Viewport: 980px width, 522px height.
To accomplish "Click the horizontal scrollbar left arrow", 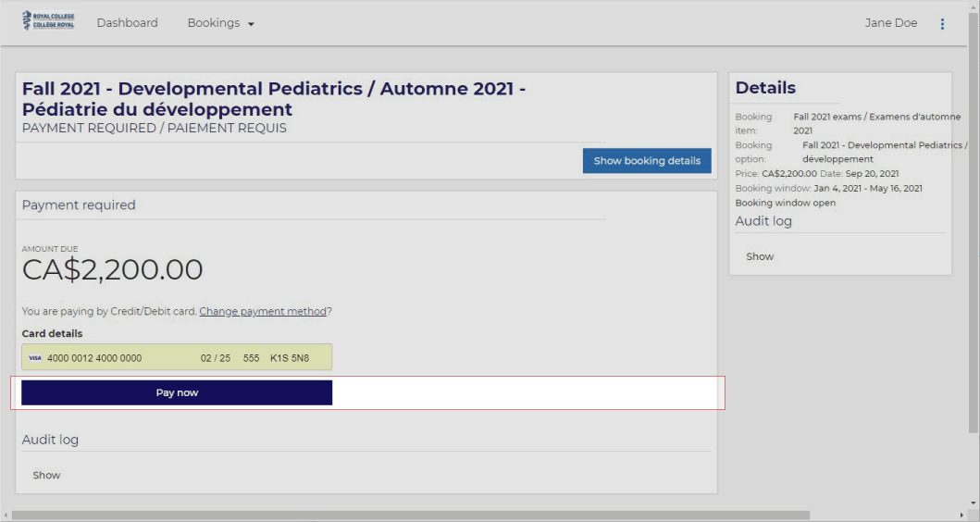I will pos(6,516).
